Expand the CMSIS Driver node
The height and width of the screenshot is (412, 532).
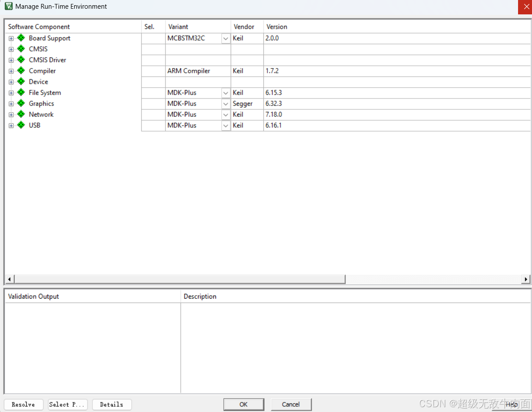pos(11,60)
